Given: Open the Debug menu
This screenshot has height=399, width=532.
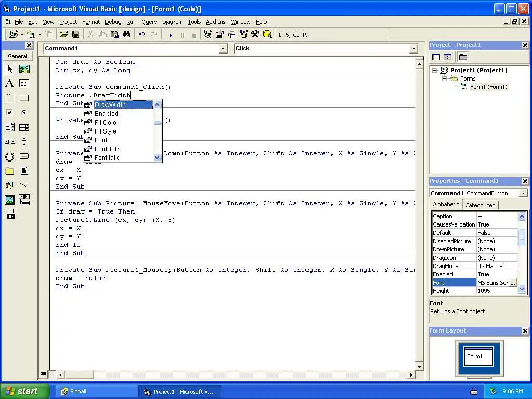Looking at the screenshot, I should point(113,22).
